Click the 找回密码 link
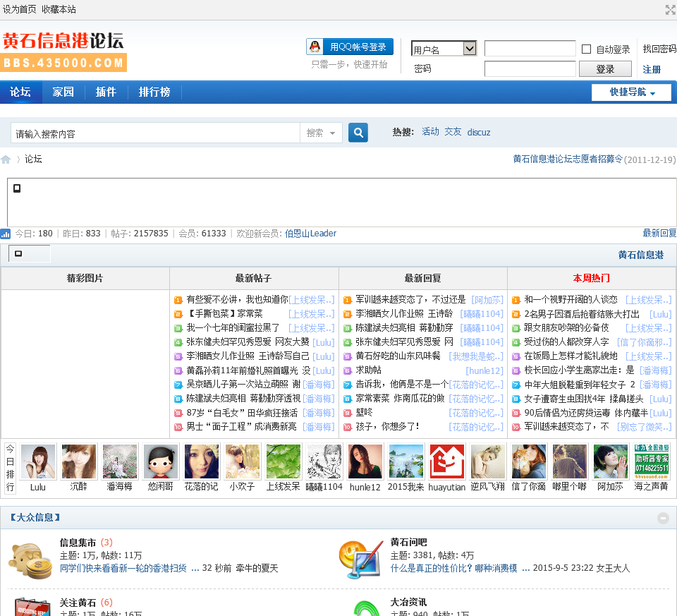Image resolution: width=677 pixels, height=616 pixels. pyautogui.click(x=659, y=49)
